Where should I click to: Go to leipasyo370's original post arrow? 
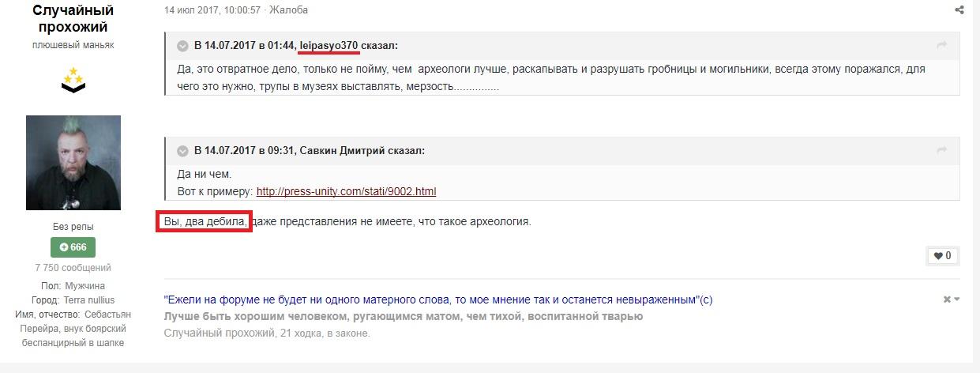tap(941, 46)
